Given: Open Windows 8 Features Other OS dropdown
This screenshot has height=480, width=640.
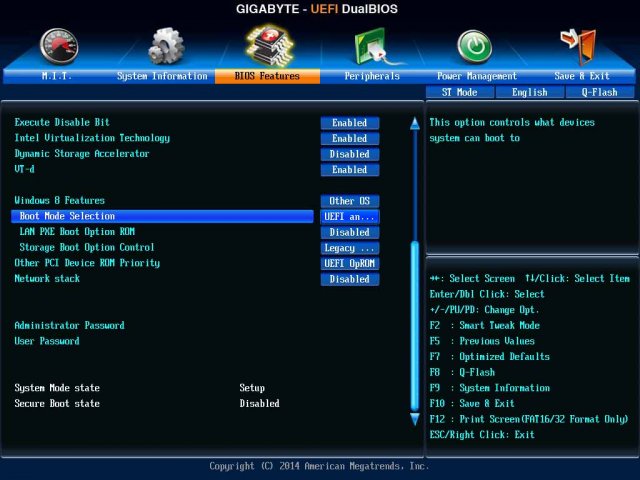Looking at the screenshot, I should tap(349, 201).
